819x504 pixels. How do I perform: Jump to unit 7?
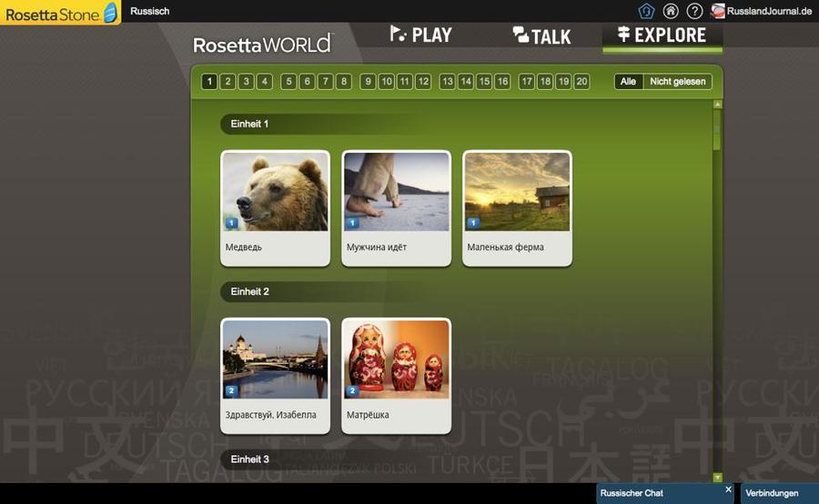326,82
